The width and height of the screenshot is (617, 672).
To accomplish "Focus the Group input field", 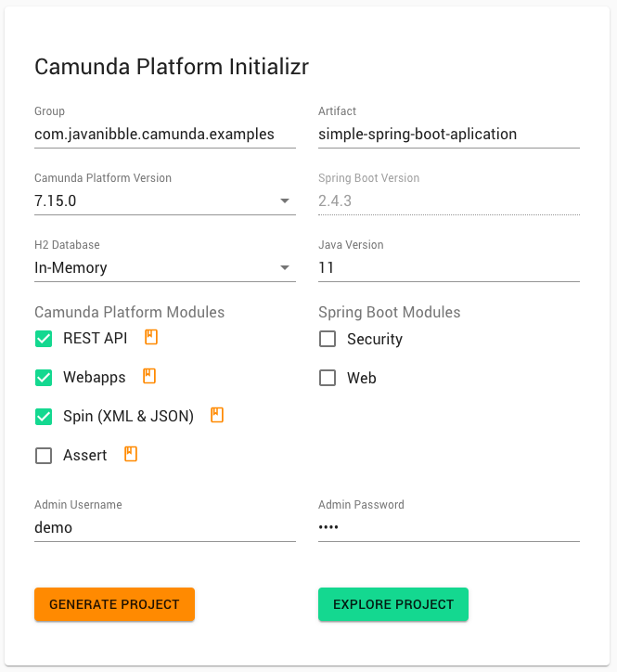I will (165, 135).
